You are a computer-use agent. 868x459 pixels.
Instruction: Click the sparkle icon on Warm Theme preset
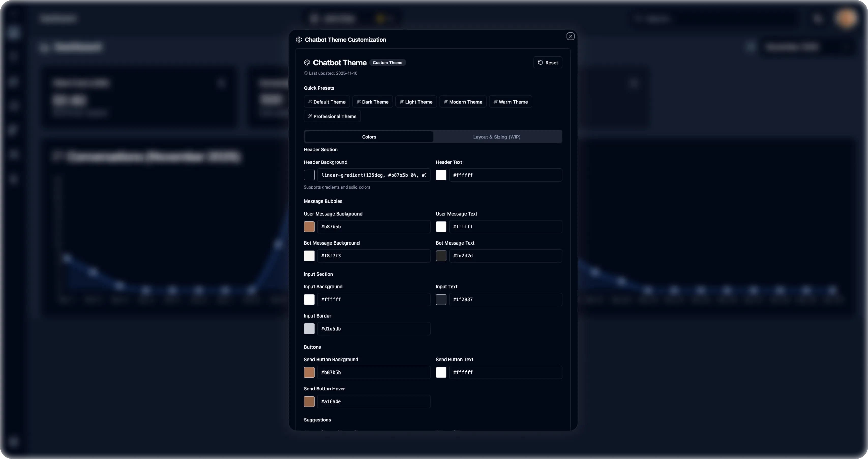495,102
